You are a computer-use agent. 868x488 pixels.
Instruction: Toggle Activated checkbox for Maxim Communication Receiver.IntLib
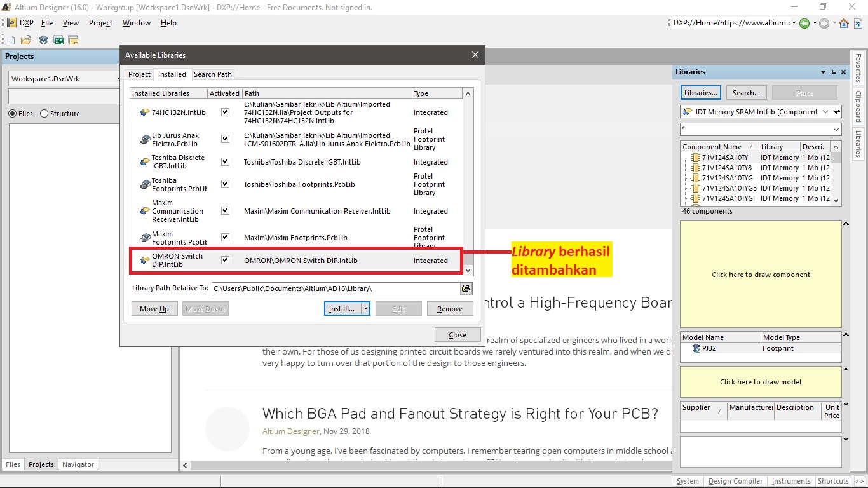tap(225, 210)
